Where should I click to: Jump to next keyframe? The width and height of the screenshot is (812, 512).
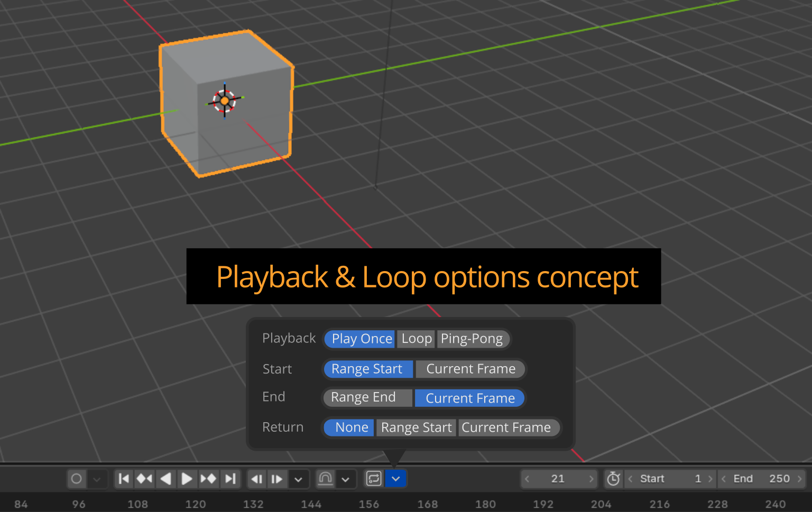tap(208, 479)
